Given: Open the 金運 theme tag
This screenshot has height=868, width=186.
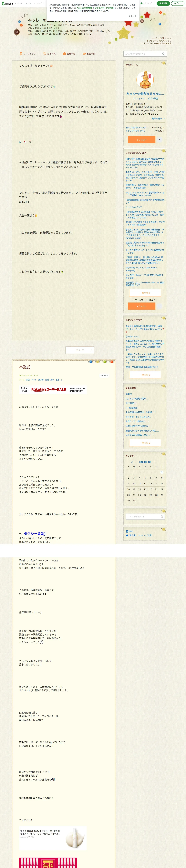Looking at the screenshot, I should (x=57, y=380).
